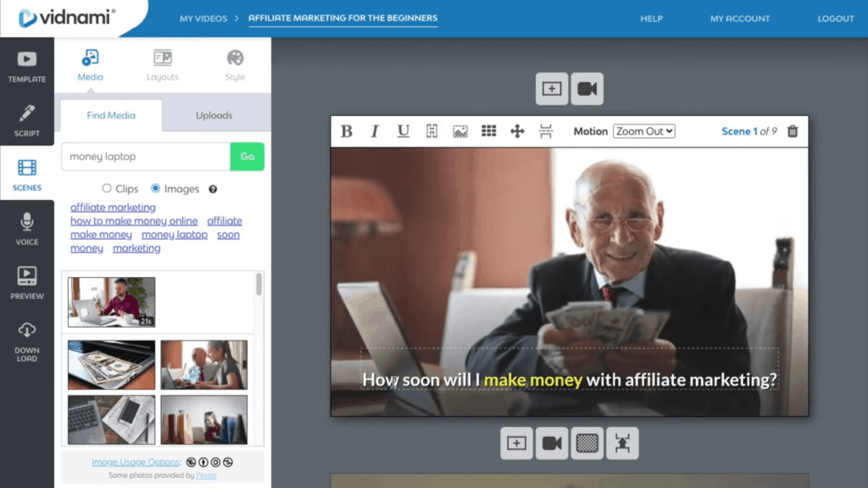Click the background image icon in scene toolbar
The height and width of the screenshot is (488, 868).
(x=460, y=131)
